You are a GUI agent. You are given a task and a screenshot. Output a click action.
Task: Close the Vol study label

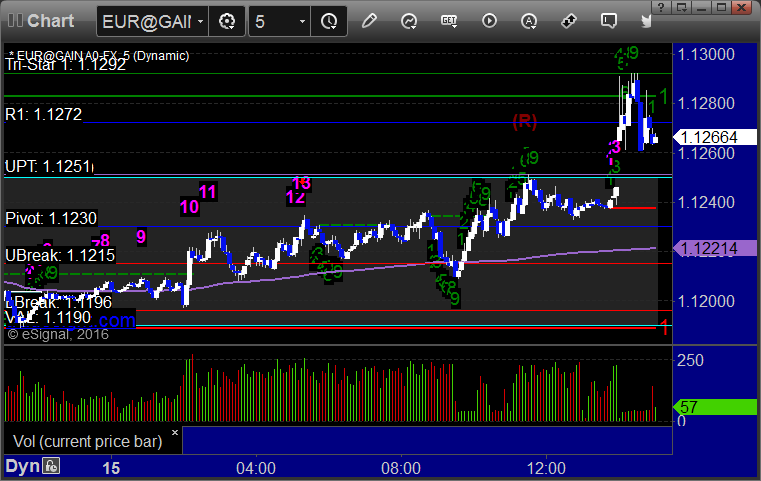pyautogui.click(x=175, y=432)
